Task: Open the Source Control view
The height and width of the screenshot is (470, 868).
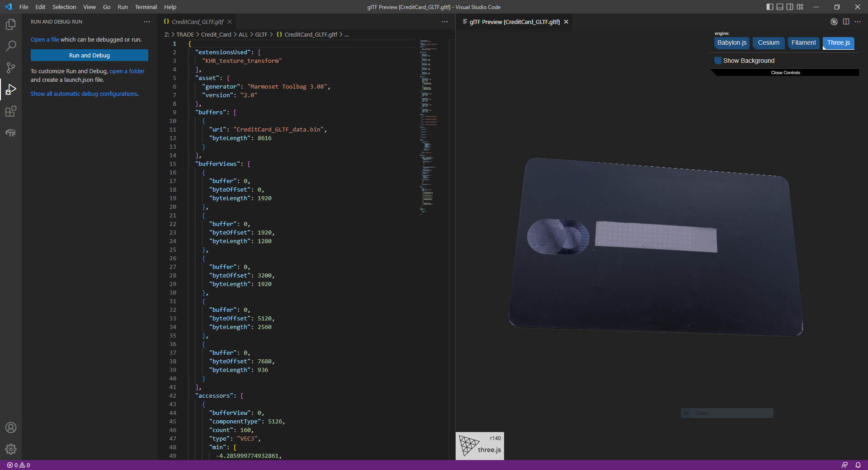Action: [11, 68]
